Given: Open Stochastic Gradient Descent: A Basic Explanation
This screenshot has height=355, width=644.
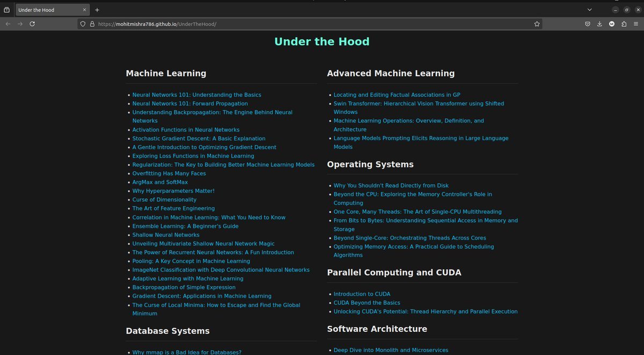Looking at the screenshot, I should 199,139.
